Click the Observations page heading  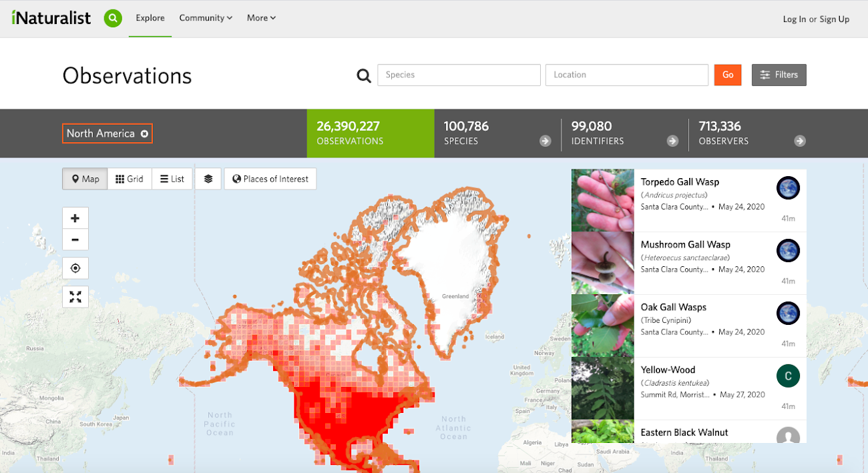[128, 75]
